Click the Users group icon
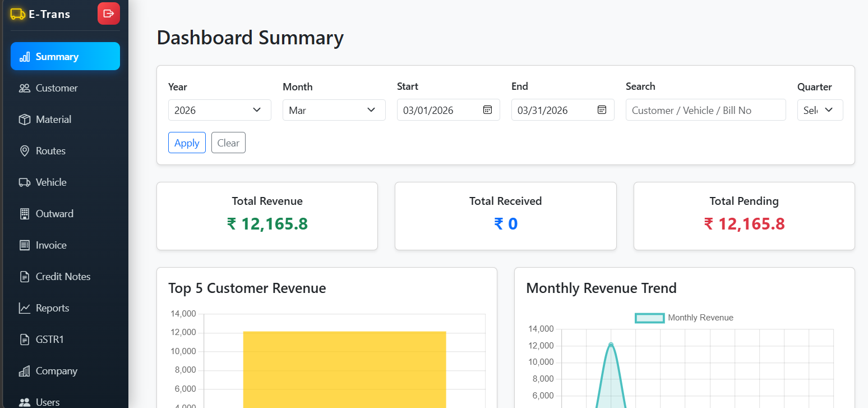The height and width of the screenshot is (408, 868). [25, 402]
